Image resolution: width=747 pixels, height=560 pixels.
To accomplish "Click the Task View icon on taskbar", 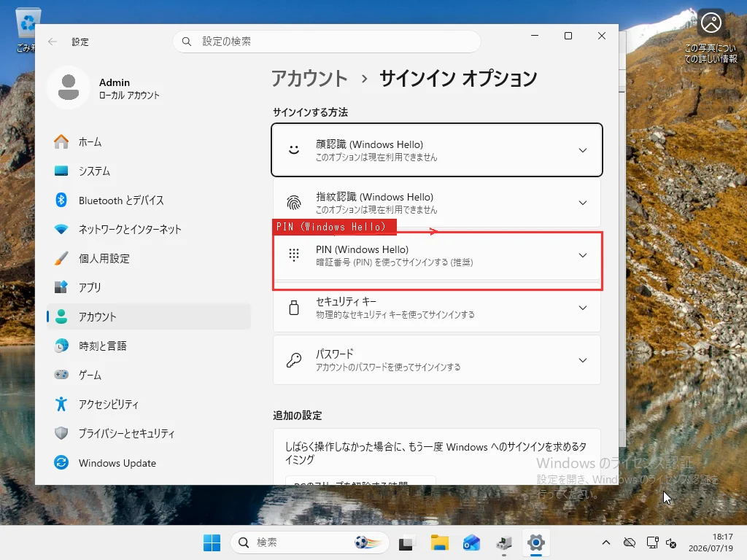I will pyautogui.click(x=406, y=542).
